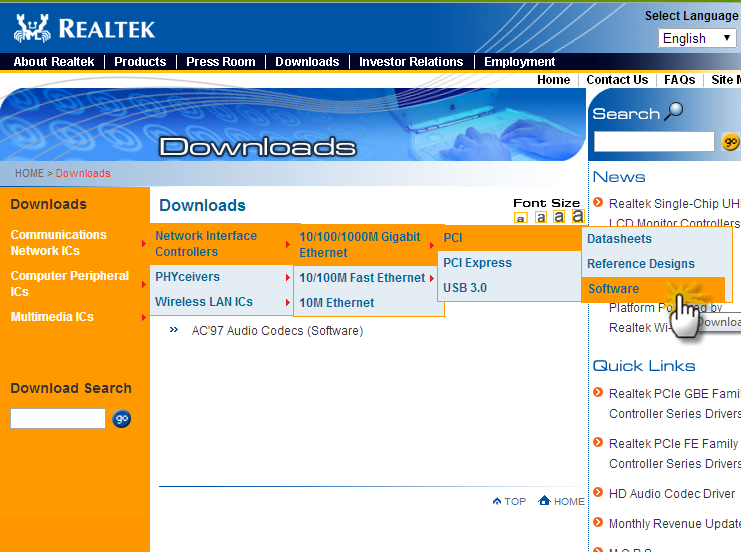This screenshot has height=552, width=741.
Task: Click the Download Search input field
Action: (58, 419)
